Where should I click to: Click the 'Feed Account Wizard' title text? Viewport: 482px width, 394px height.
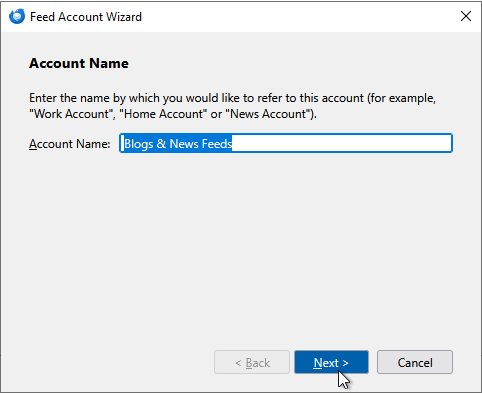[x=86, y=17]
